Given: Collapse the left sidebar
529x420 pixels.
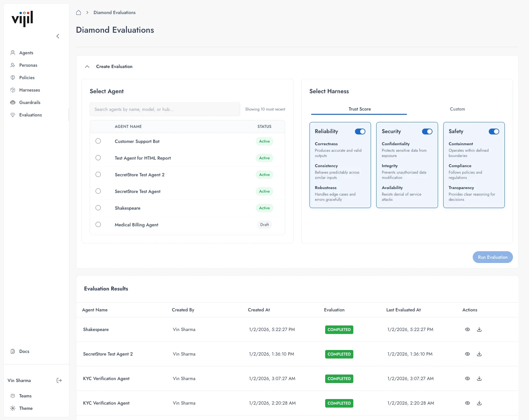Looking at the screenshot, I should point(58,36).
